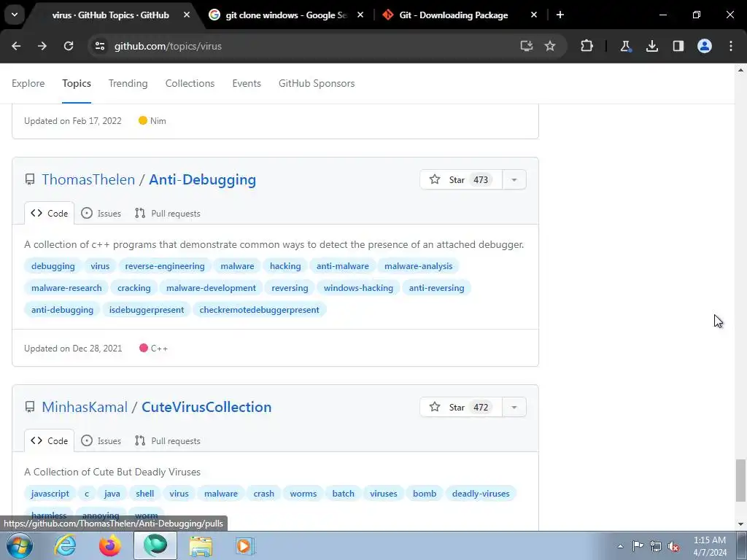747x560 pixels.
Task: Star the CuteVirusCollection repository
Action: [x=461, y=407]
